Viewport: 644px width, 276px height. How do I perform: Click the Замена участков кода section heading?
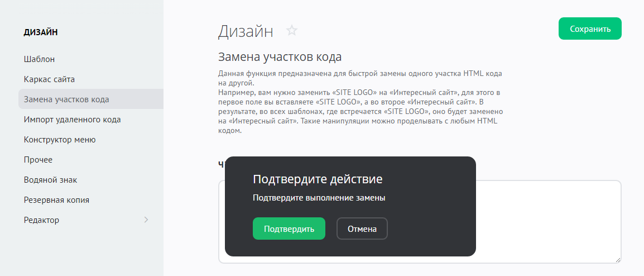(280, 57)
